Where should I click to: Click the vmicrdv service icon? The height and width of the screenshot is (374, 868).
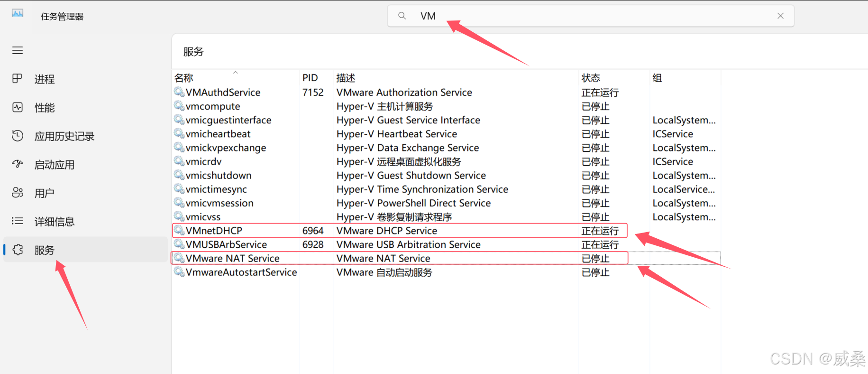179,161
